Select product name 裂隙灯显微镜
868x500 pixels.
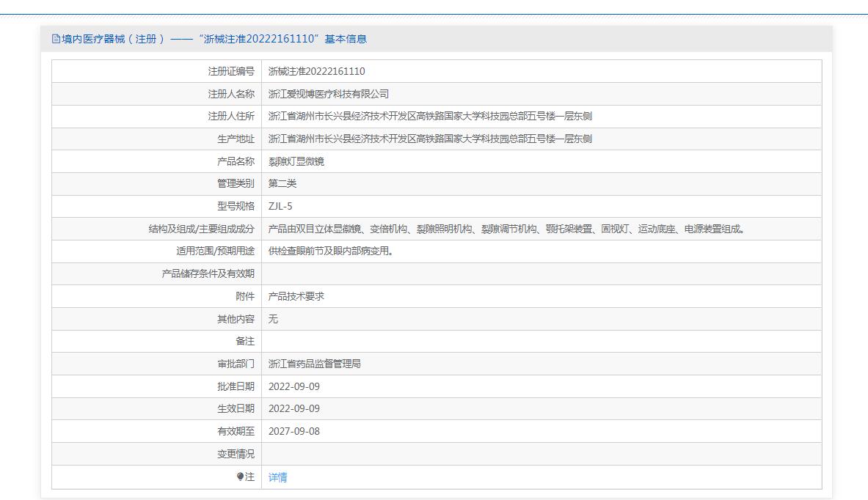296,161
